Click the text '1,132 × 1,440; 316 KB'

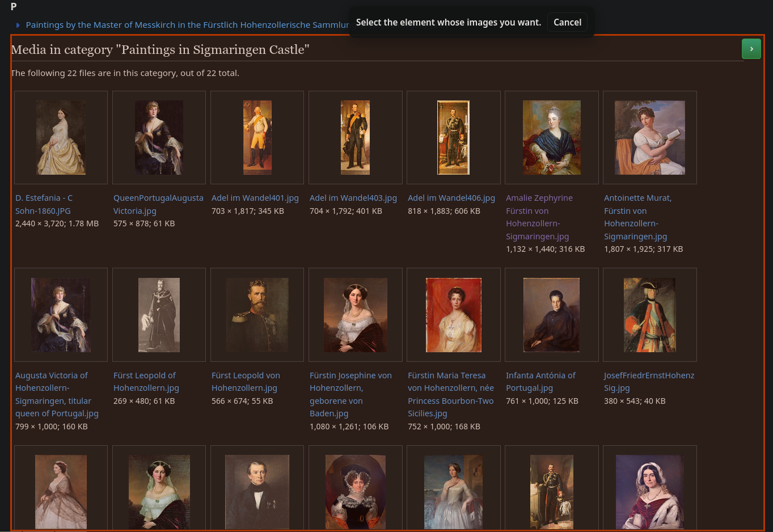pos(545,249)
